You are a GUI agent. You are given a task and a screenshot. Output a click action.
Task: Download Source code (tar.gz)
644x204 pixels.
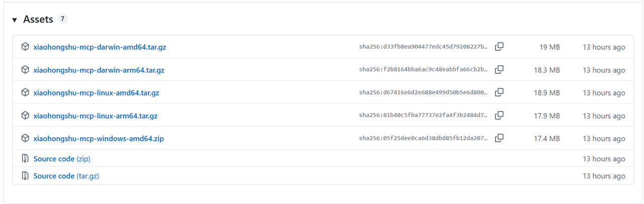pyautogui.click(x=66, y=176)
